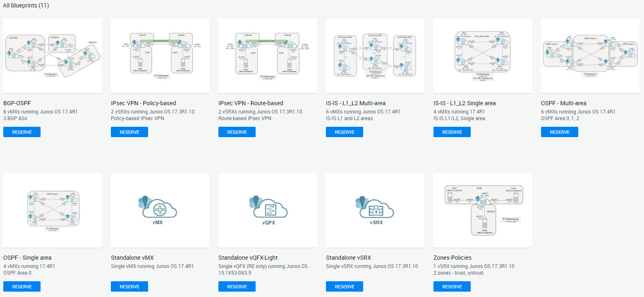
Task: Open the BGP-OSPF topology thumbnail
Action: click(53, 56)
